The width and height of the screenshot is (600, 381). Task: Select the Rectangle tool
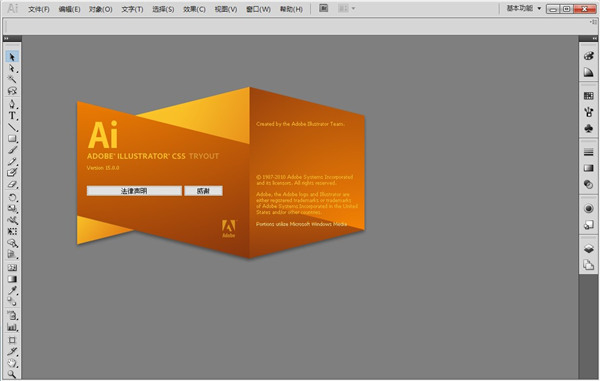[x=12, y=138]
